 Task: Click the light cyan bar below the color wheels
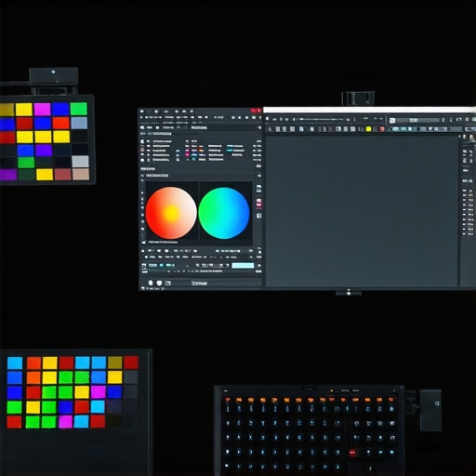pyautogui.click(x=243, y=266)
